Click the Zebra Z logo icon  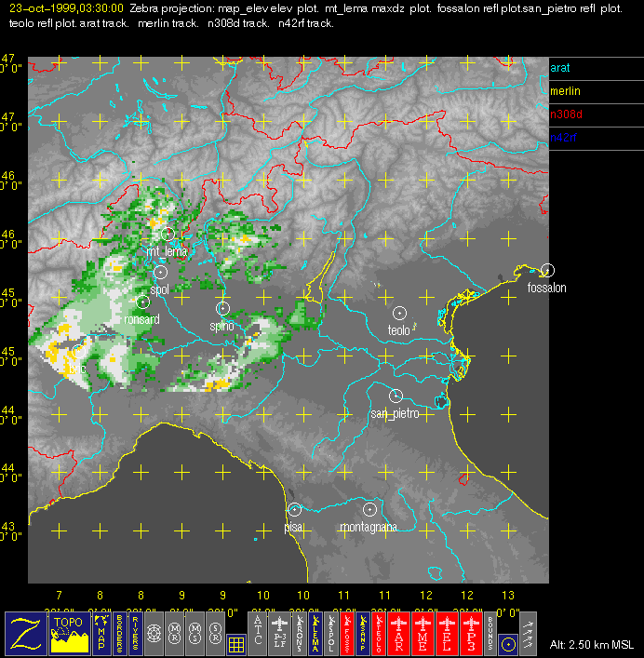click(23, 634)
